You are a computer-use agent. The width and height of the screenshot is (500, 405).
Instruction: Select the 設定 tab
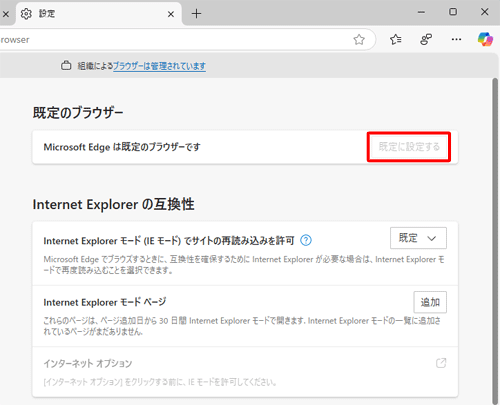pyautogui.click(x=98, y=14)
